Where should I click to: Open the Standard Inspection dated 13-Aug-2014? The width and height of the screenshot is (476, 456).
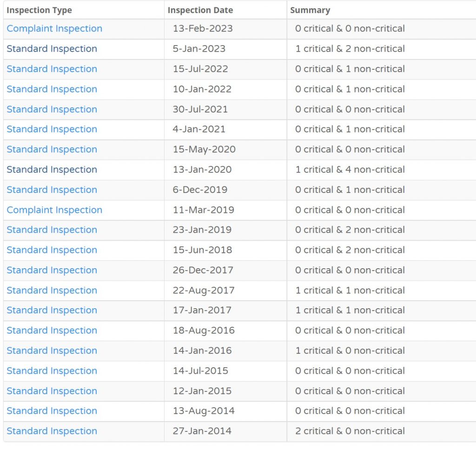52,411
